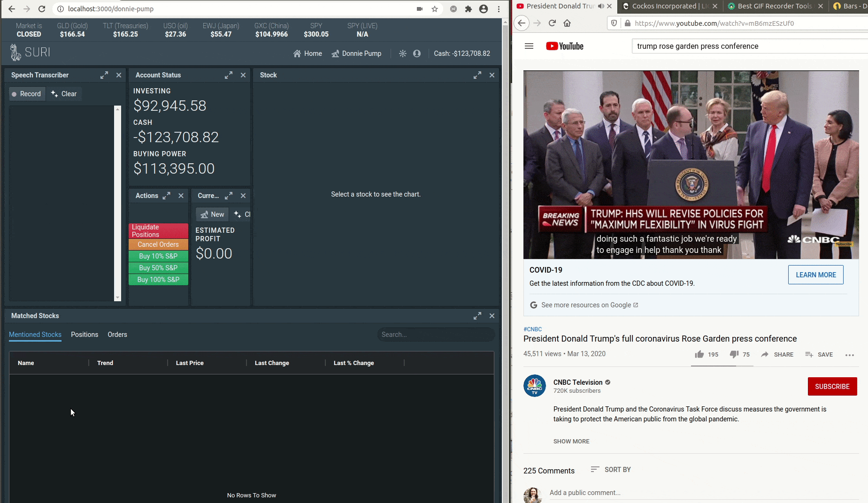Click the camera icon in Chrome's address bar
868x503 pixels.
click(x=420, y=9)
